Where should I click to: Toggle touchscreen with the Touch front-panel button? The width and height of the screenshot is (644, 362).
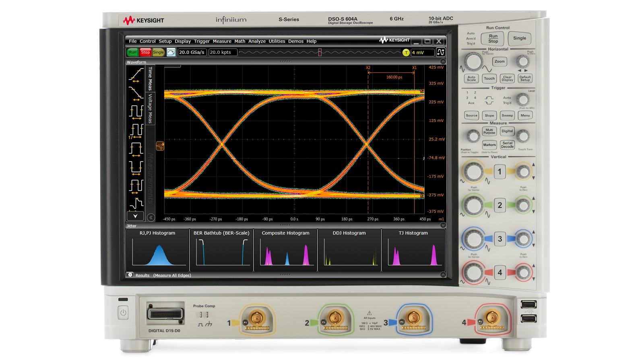489,78
